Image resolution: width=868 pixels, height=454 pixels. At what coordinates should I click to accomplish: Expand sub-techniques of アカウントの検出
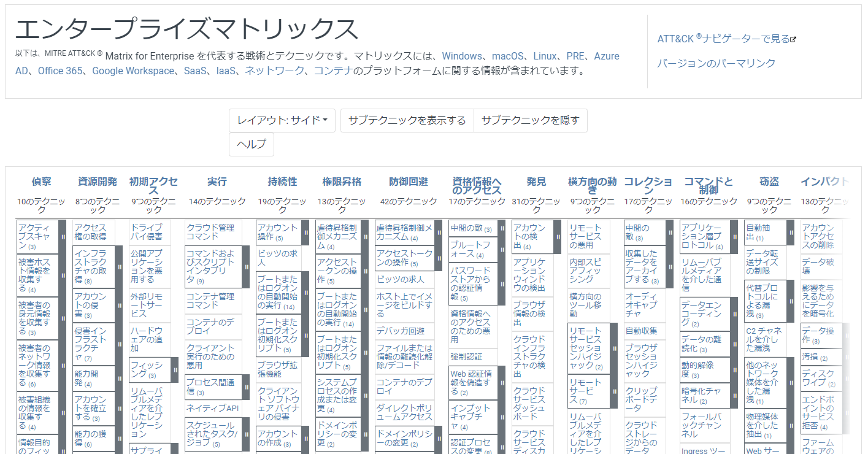(x=557, y=236)
